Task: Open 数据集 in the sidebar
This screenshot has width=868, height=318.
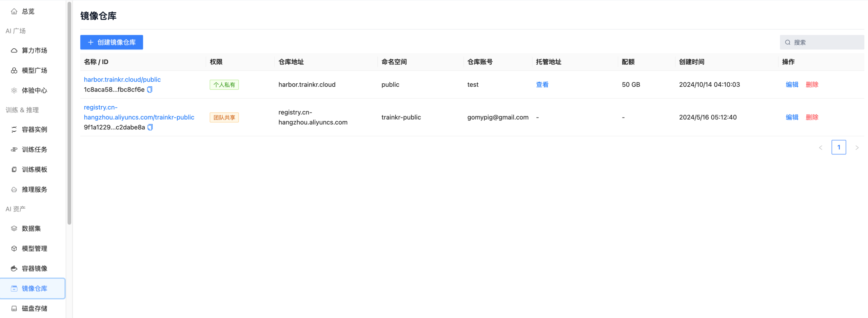Action: tap(31, 229)
